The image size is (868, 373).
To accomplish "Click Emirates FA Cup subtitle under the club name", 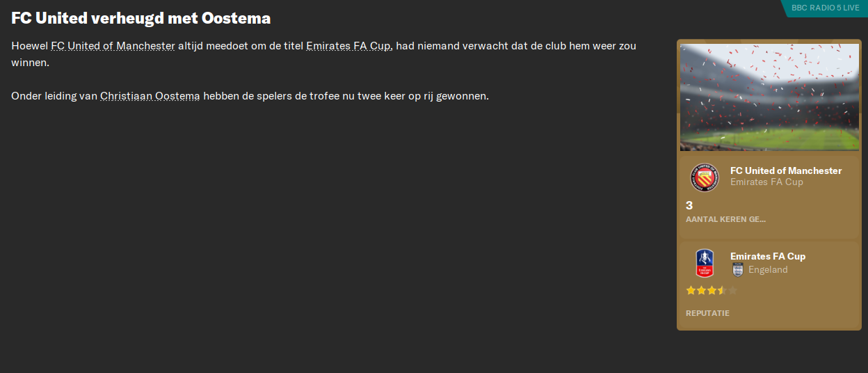I will pyautogui.click(x=766, y=182).
